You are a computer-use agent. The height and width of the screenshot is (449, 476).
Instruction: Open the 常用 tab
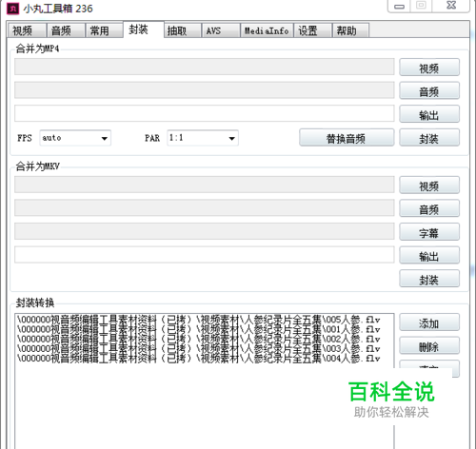[x=104, y=30]
